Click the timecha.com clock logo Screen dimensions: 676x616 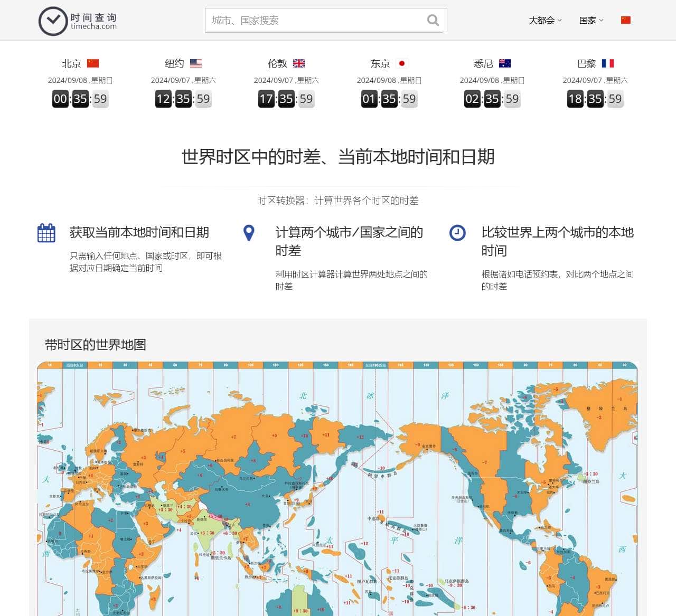click(x=53, y=20)
